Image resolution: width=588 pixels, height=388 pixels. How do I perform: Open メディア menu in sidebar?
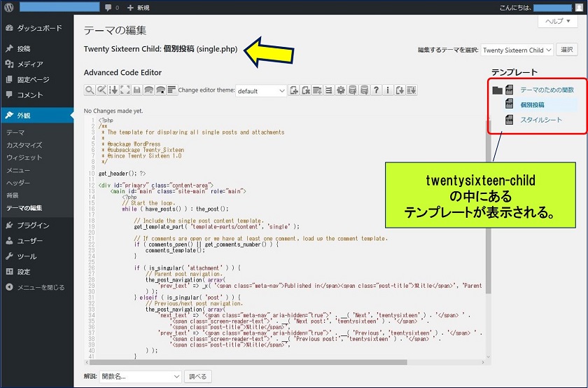[36, 64]
